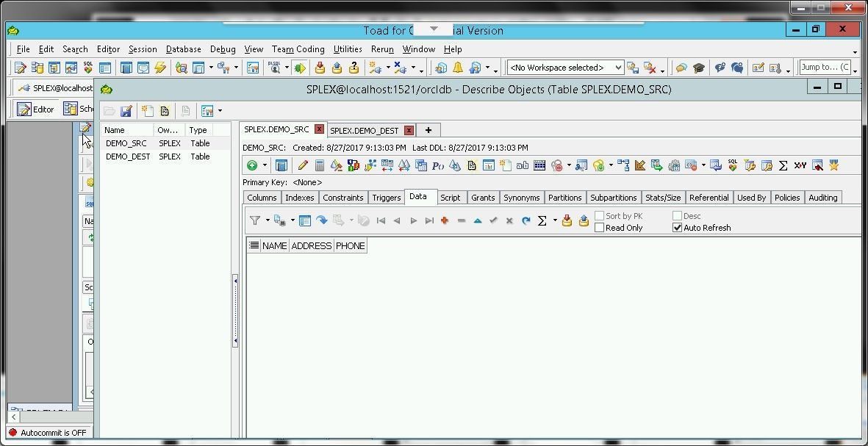Click the ADDRESS column header
This screenshot has width=868, height=446.
[311, 245]
